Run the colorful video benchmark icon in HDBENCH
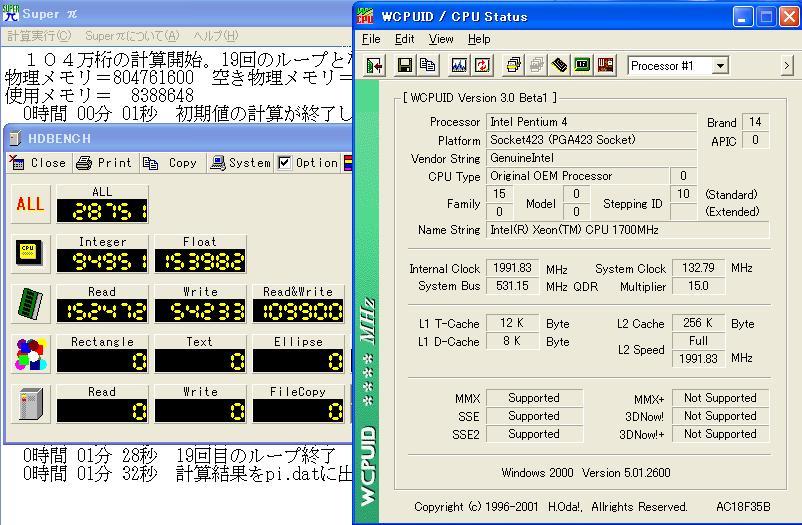The height and width of the screenshot is (525, 802). [31, 354]
